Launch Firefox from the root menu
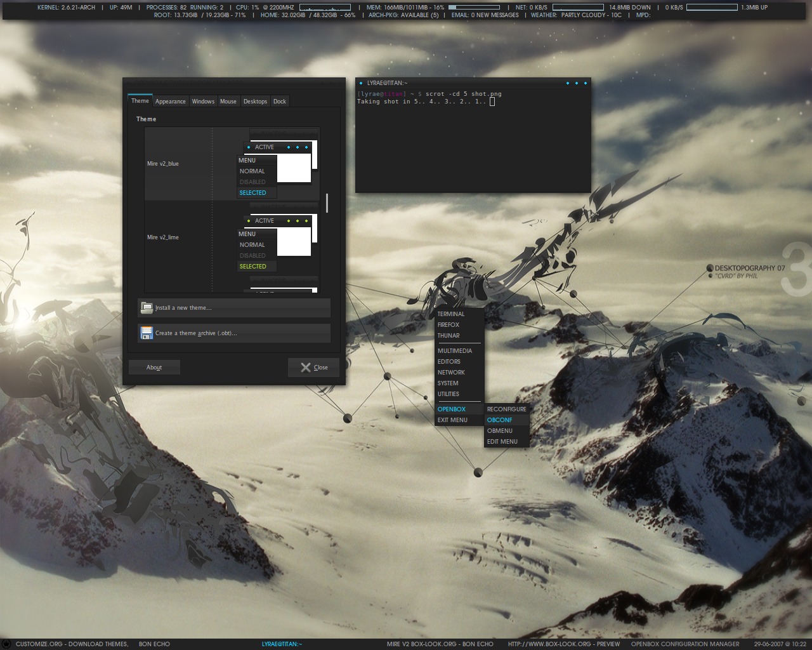 459,324
